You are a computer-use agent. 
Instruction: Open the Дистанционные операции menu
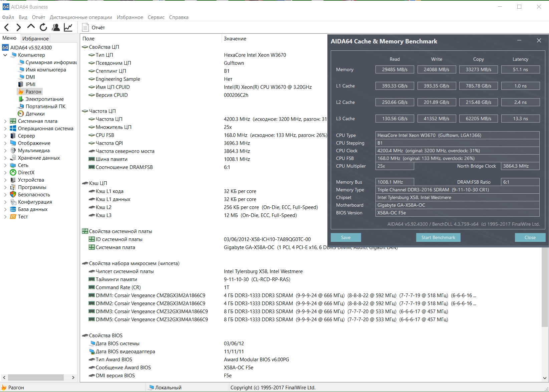(x=81, y=17)
